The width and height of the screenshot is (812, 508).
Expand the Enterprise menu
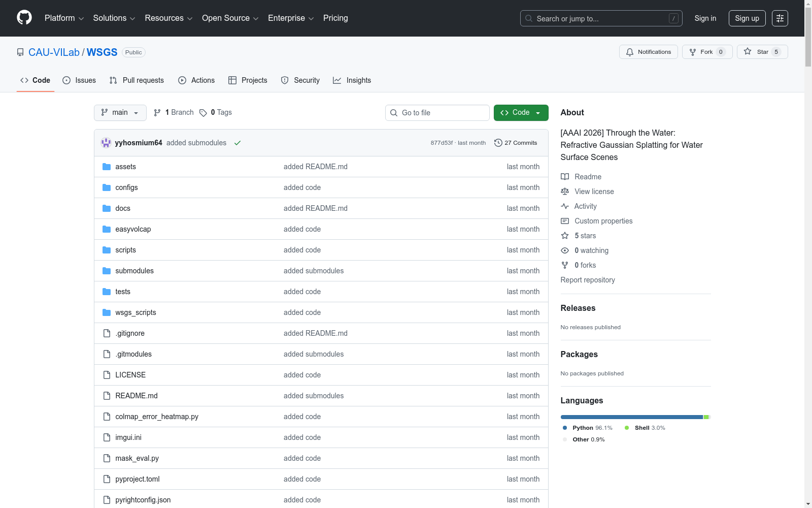(x=291, y=18)
